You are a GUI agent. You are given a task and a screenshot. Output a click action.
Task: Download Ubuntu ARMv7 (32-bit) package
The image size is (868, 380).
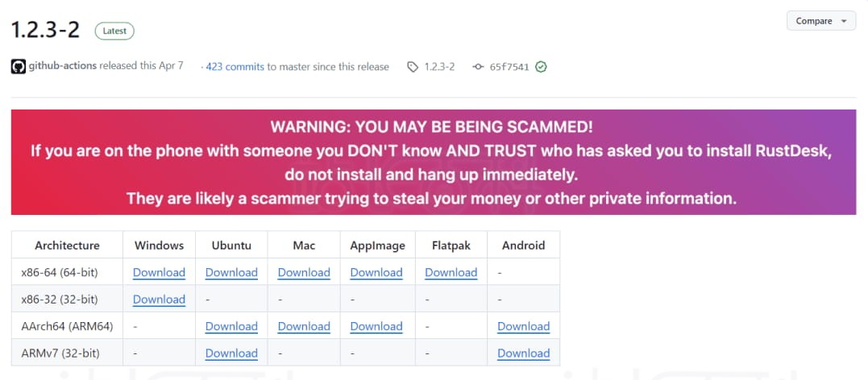coord(231,353)
